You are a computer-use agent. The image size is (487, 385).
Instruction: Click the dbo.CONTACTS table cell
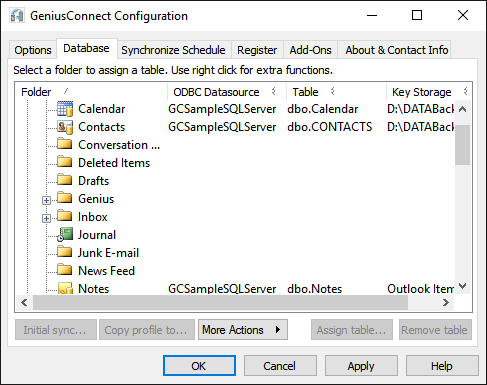tap(329, 127)
